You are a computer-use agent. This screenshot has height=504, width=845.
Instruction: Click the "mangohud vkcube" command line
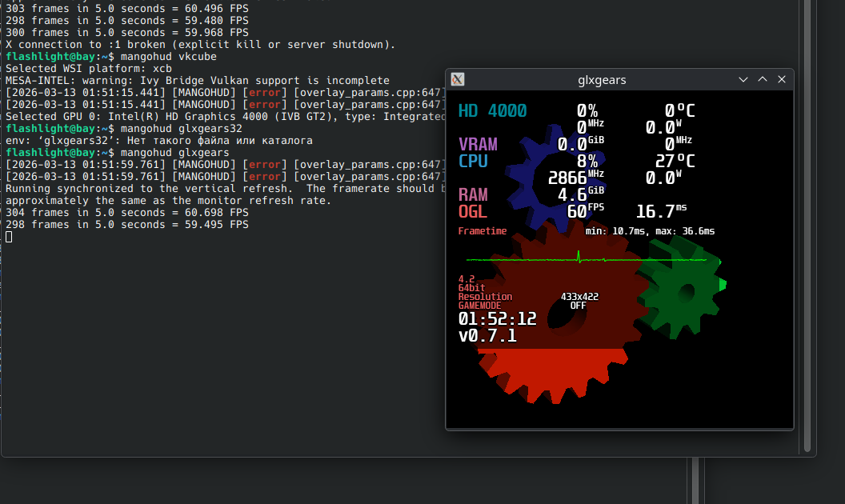[169, 57]
